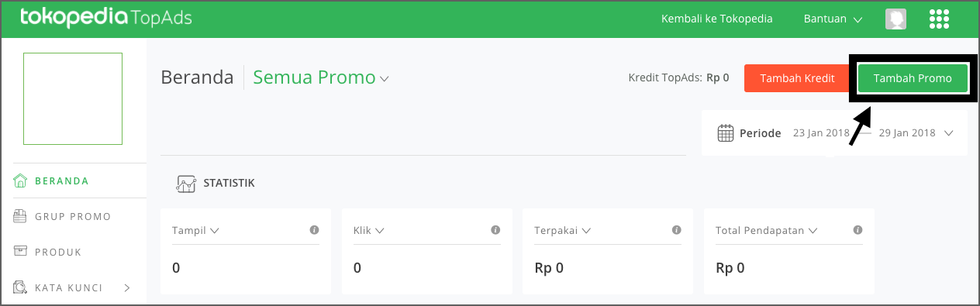This screenshot has height=306, width=980.
Task: Open the Tampil statistic dropdown
Action: click(195, 230)
